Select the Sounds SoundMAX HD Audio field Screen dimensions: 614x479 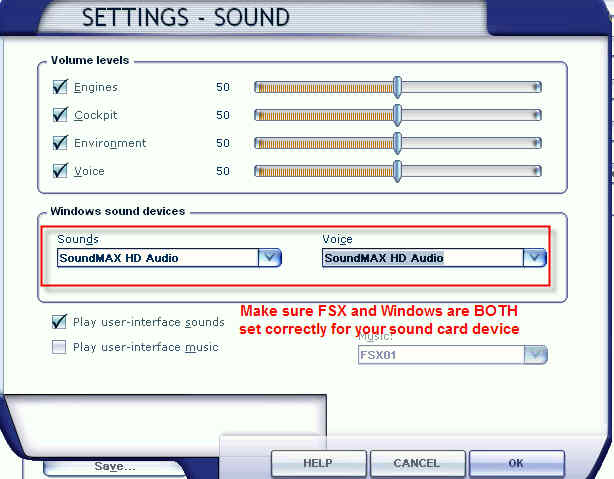(x=157, y=258)
